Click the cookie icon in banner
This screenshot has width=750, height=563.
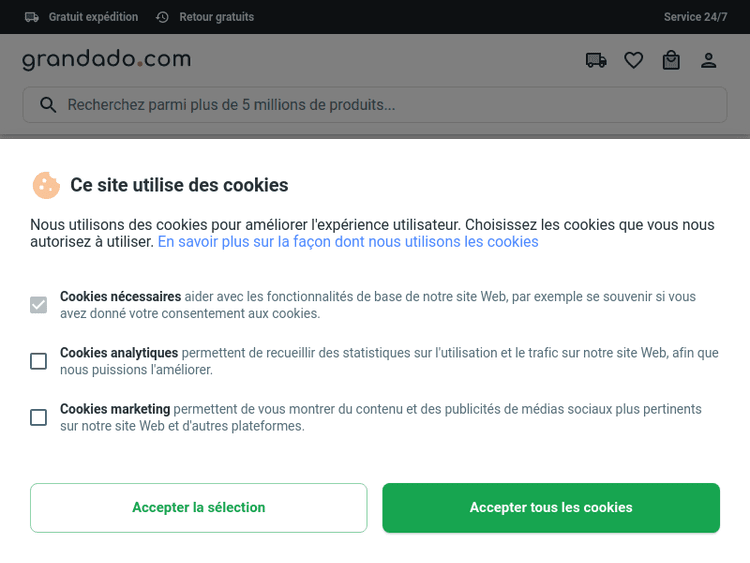[46, 185]
